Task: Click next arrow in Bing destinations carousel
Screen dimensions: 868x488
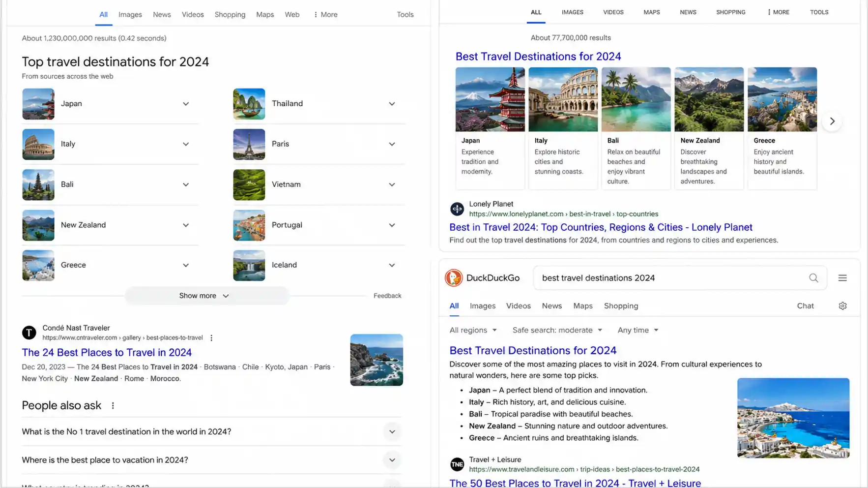Action: click(832, 121)
